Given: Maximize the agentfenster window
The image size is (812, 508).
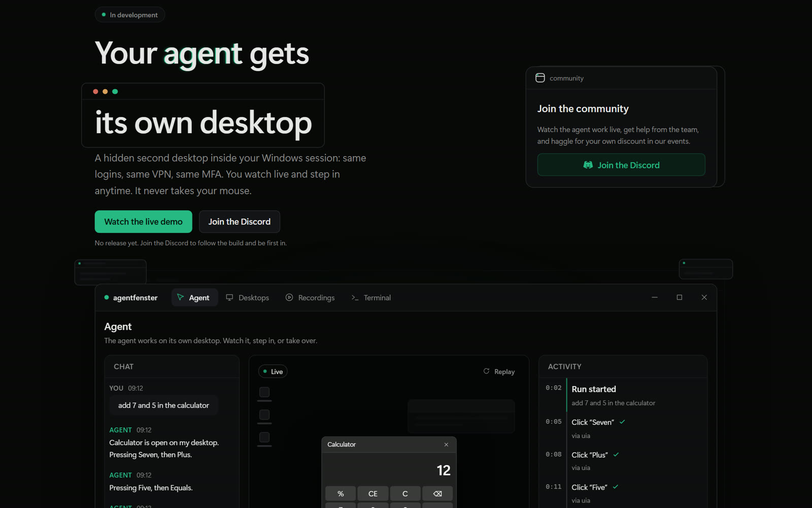Looking at the screenshot, I should [680, 298].
